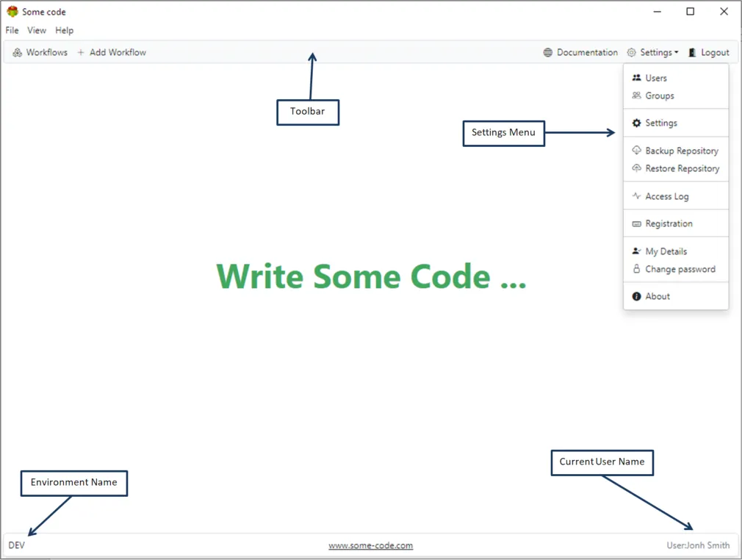The image size is (742, 560).
Task: Open the File menu
Action: pyautogui.click(x=12, y=30)
